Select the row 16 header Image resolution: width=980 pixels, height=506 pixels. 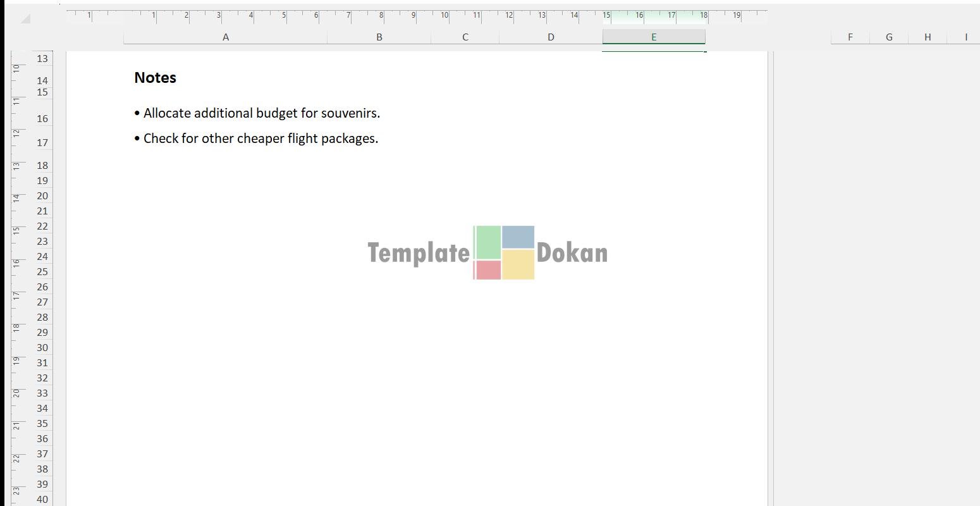coord(42,118)
